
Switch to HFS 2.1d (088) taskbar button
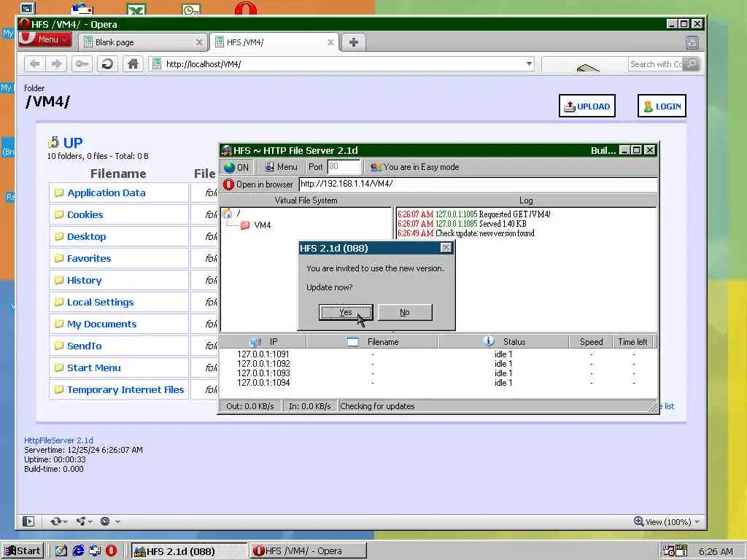pyautogui.click(x=189, y=551)
